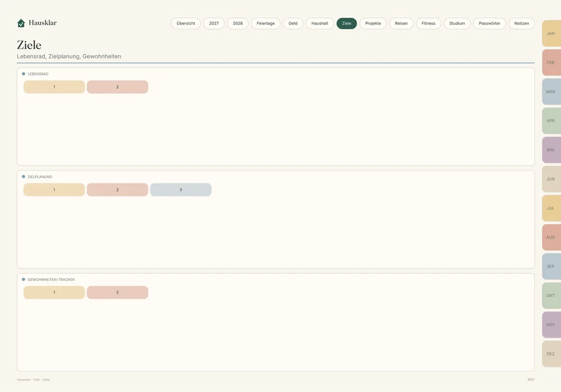Open page 1 under Zielplanung
Screen dimensions: 561x392
tap(54, 190)
